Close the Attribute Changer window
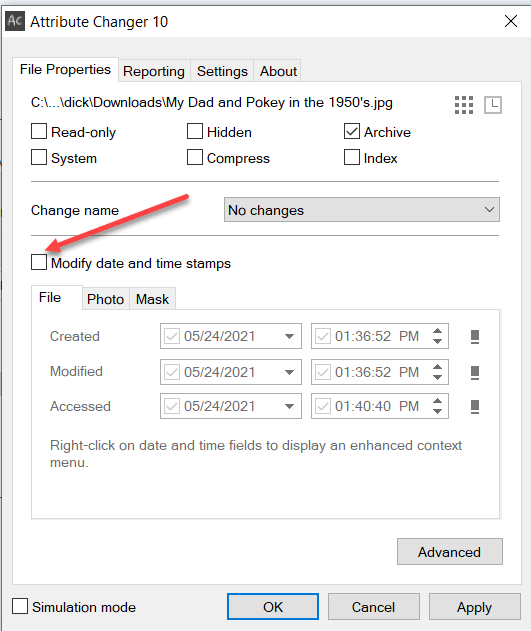 (x=511, y=21)
